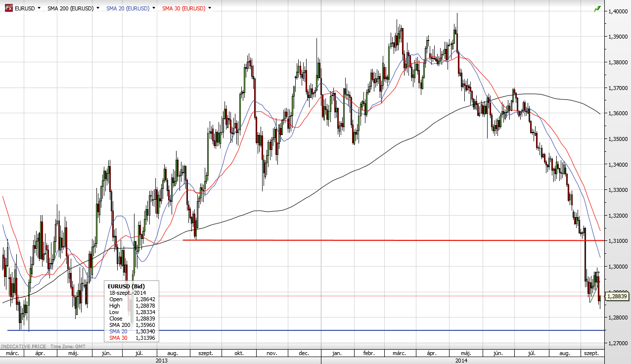Click the 1,36000 price axis label
The width and height of the screenshot is (631, 364).
pyautogui.click(x=618, y=114)
